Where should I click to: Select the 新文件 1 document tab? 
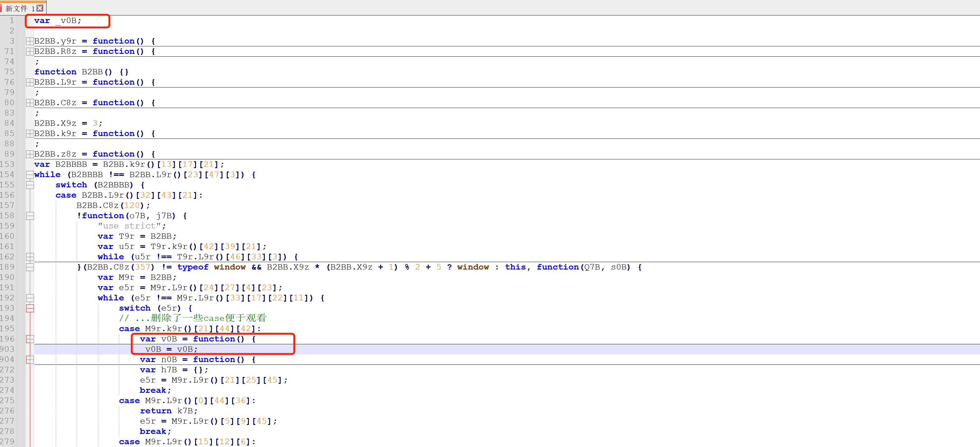19,8
